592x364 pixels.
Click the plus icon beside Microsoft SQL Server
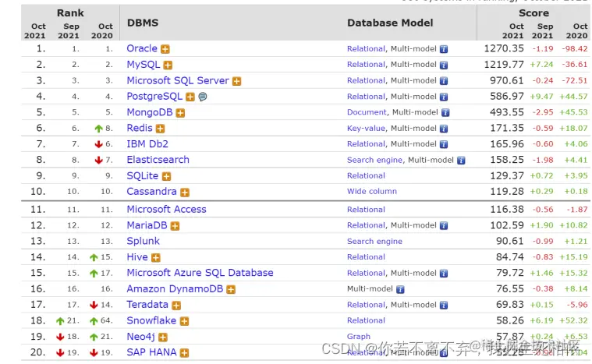click(x=237, y=81)
